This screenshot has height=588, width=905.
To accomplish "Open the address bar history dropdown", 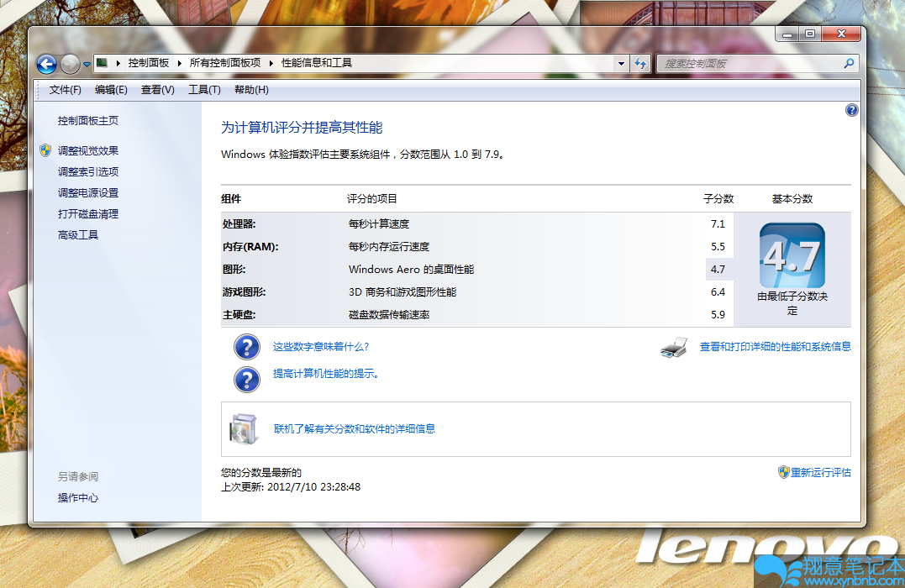I will click(621, 64).
